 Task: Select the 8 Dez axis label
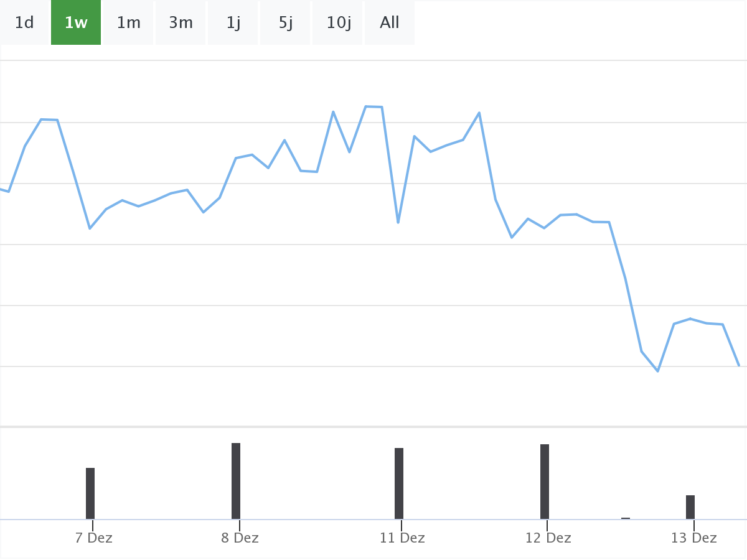(240, 538)
